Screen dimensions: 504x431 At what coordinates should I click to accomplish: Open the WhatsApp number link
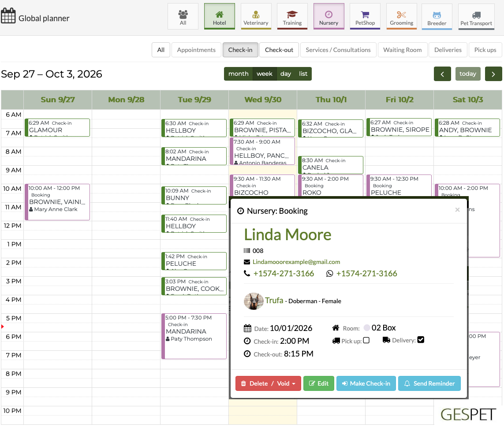367,273
